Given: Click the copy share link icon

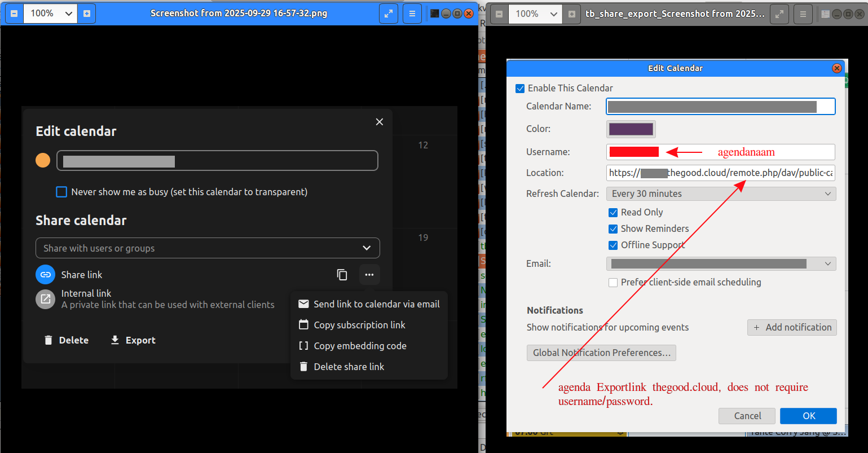Looking at the screenshot, I should click(342, 275).
